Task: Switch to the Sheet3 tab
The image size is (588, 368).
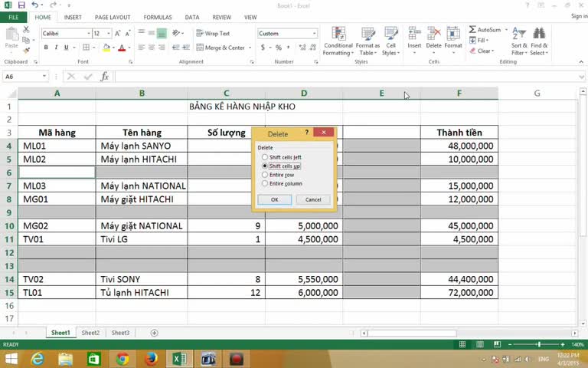Action: 120,333
